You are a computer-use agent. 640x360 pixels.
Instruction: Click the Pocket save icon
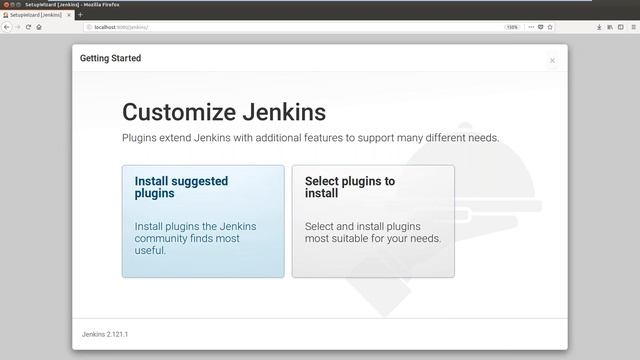point(540,27)
